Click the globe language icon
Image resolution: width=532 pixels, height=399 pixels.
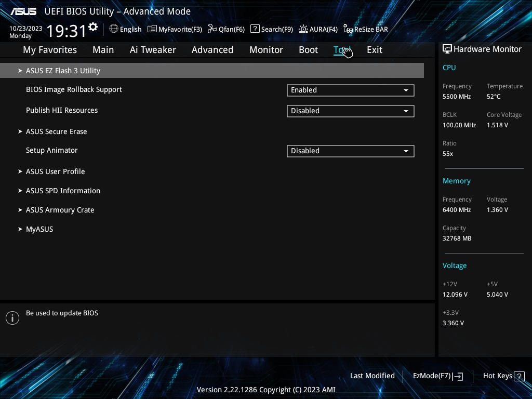coord(114,29)
